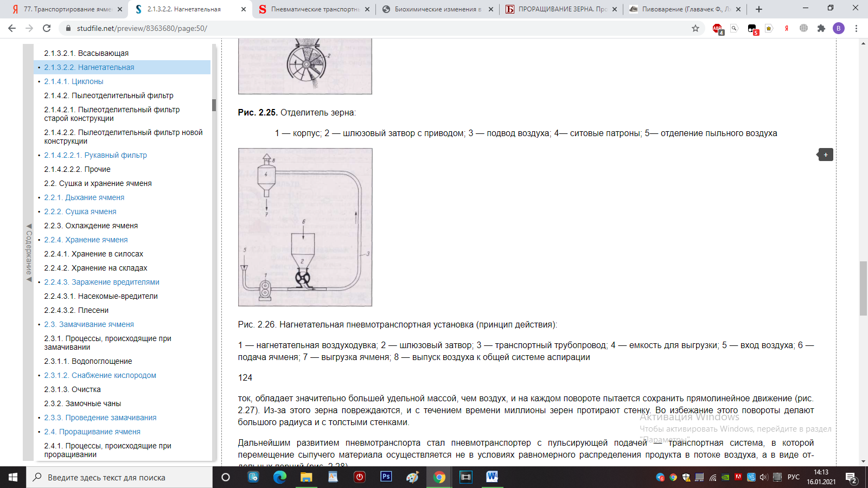Launch Microsoft Edge from the taskbar

pos(279,477)
